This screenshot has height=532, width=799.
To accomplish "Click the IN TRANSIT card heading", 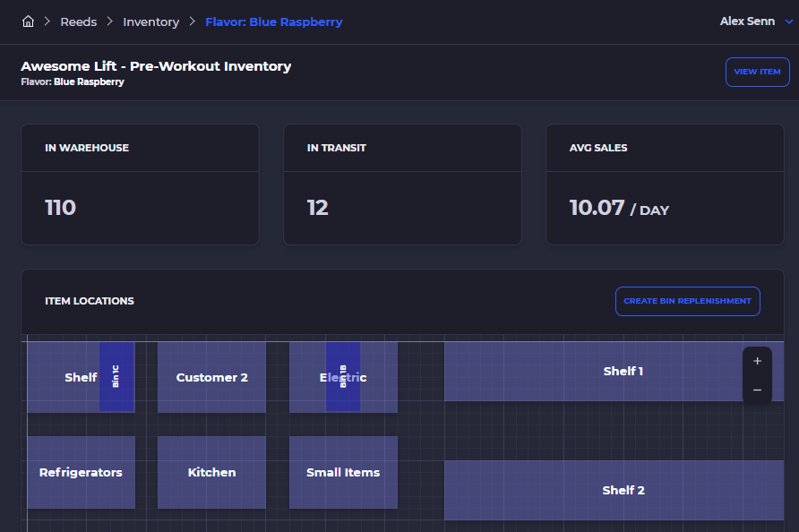I will [x=336, y=148].
